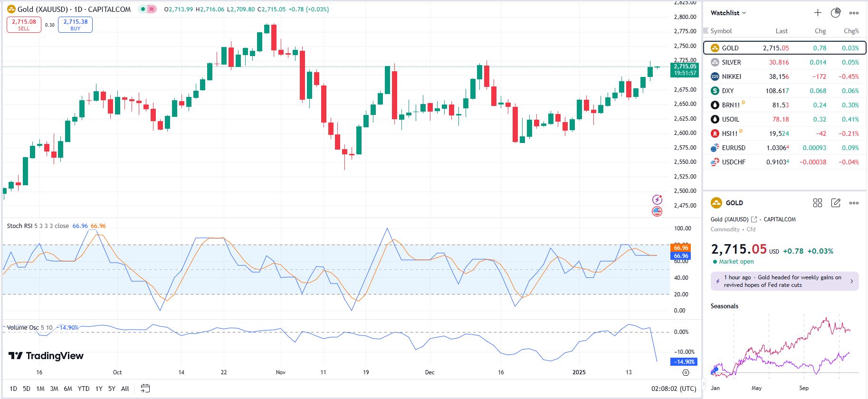Click the note edit icon beside GOLD details
This screenshot has width=868, height=399.
[836, 203]
